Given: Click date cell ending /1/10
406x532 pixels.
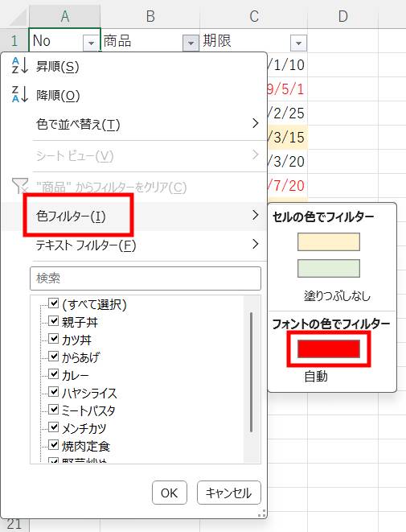Looking at the screenshot, I should 287,65.
